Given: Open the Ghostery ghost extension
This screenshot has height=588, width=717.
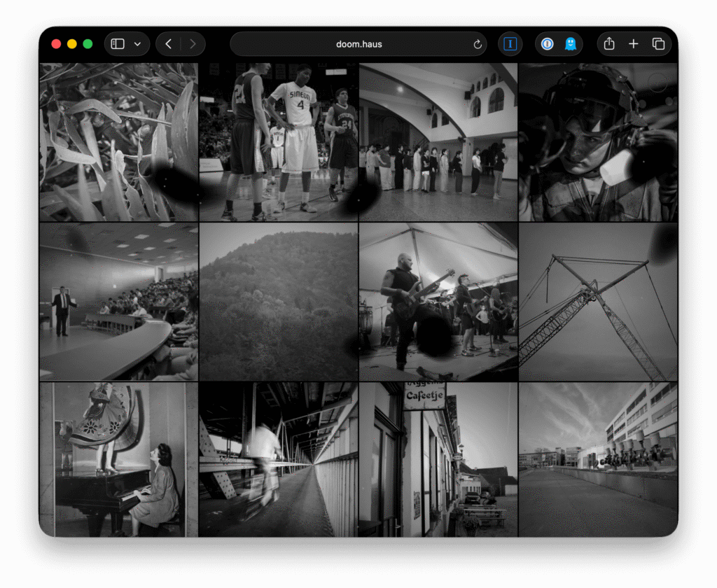Looking at the screenshot, I should point(571,44).
